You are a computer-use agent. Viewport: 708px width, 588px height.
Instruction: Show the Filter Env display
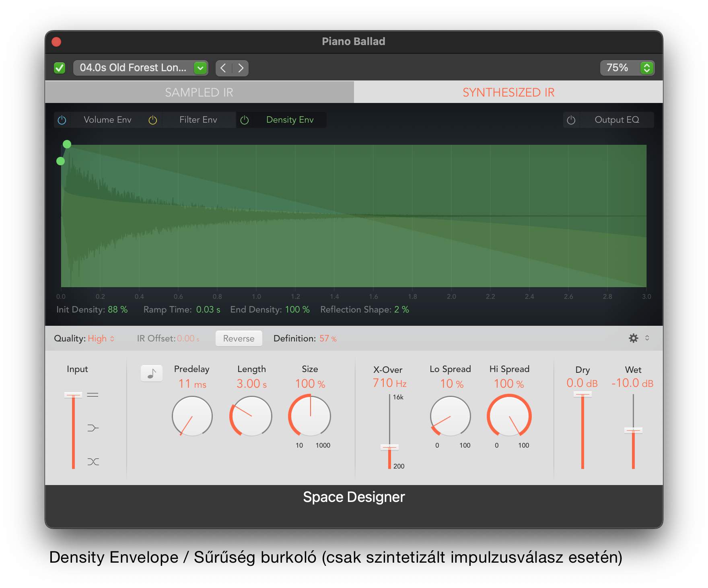198,120
